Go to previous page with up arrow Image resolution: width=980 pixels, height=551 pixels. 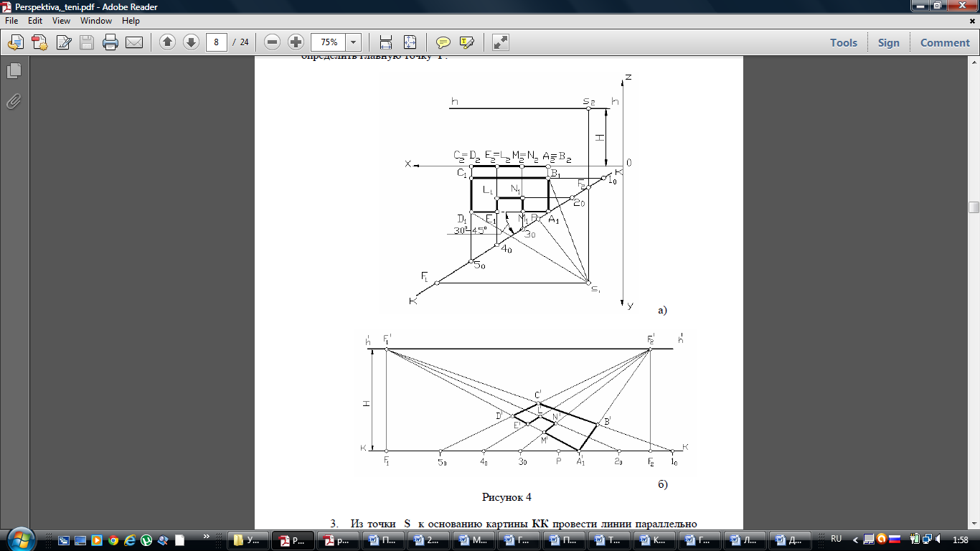[167, 42]
